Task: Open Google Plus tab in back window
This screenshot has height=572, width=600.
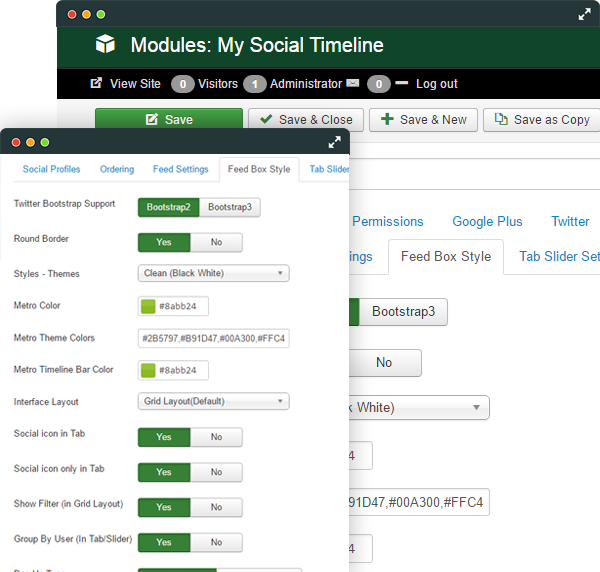Action: click(x=487, y=222)
